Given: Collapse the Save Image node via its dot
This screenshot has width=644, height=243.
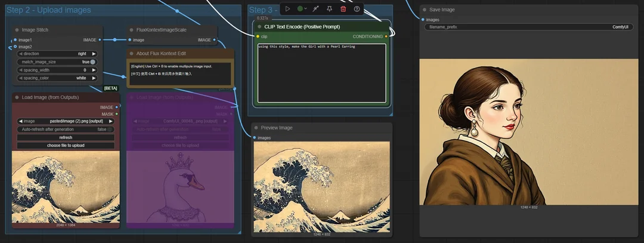Looking at the screenshot, I should click(x=425, y=10).
